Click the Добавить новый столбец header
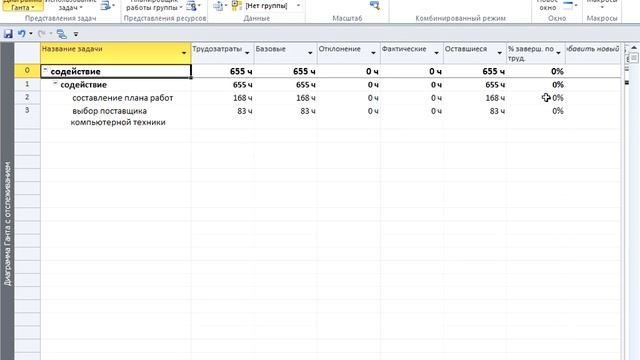The image size is (640, 360). point(593,53)
